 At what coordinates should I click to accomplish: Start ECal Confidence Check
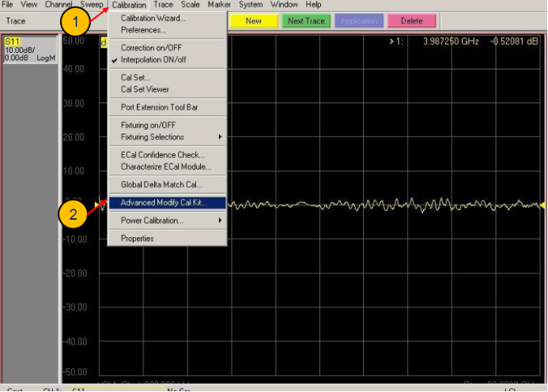[162, 155]
